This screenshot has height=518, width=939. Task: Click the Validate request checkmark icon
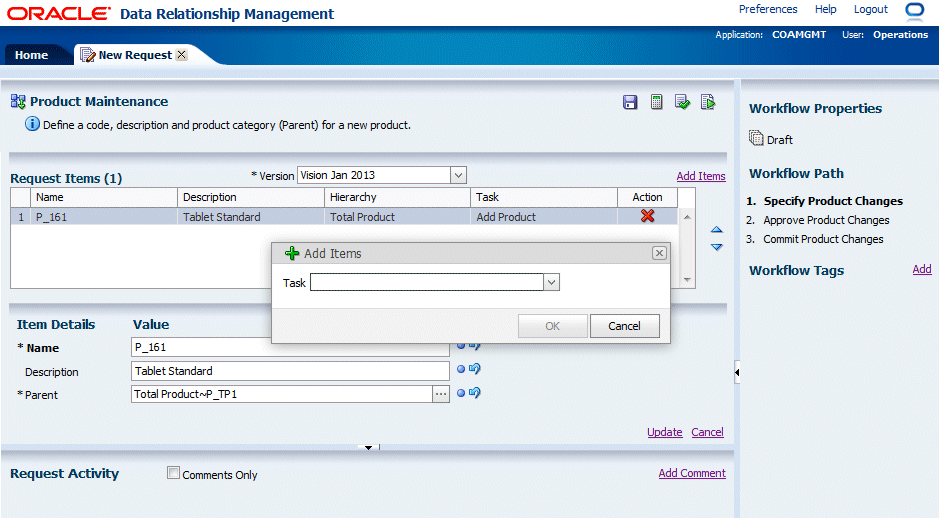pyautogui.click(x=682, y=102)
